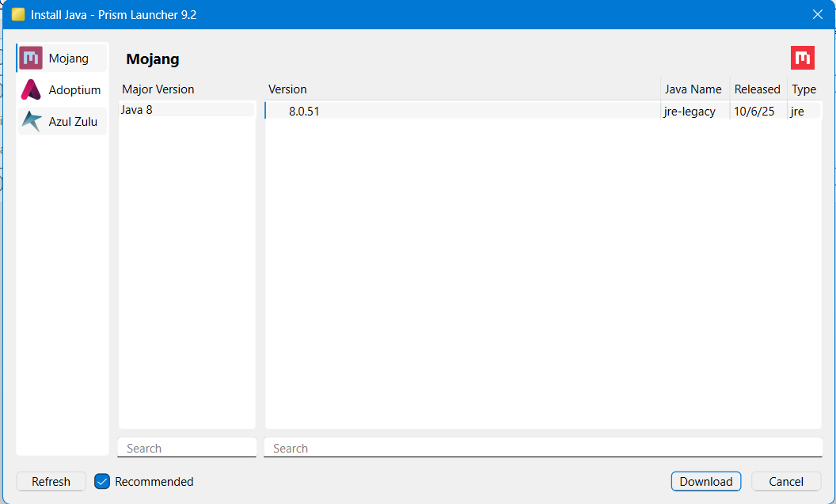Image resolution: width=836 pixels, height=504 pixels.
Task: Click the red Mojang logo at top right
Action: click(x=803, y=58)
